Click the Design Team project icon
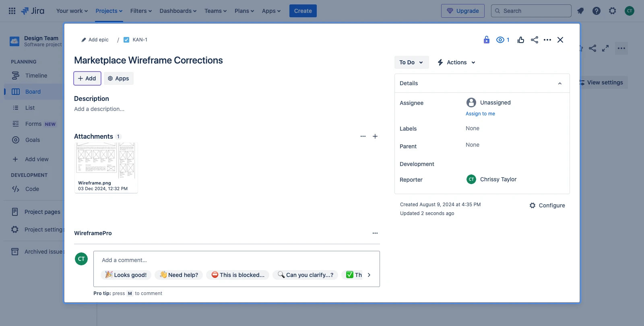644x326 pixels. (14, 41)
